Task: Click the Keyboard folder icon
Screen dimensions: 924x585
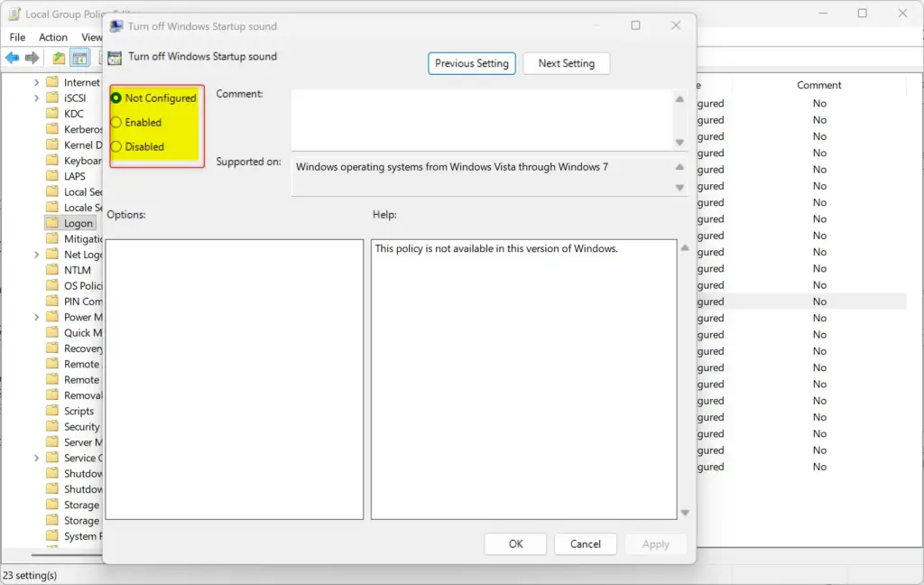Action: point(52,160)
